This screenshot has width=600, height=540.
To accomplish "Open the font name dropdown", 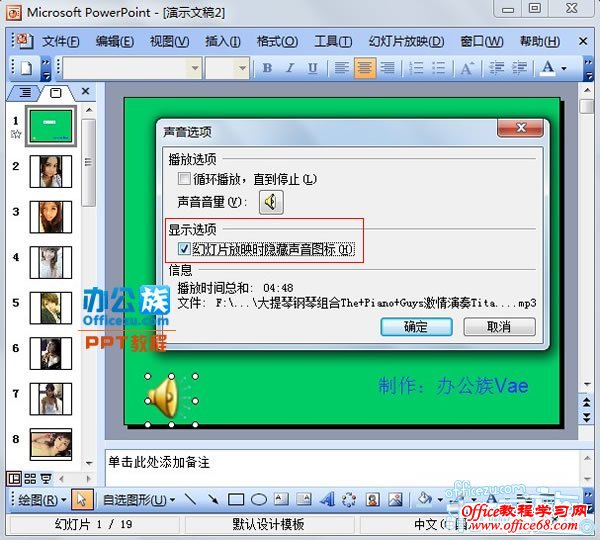I will (195, 68).
